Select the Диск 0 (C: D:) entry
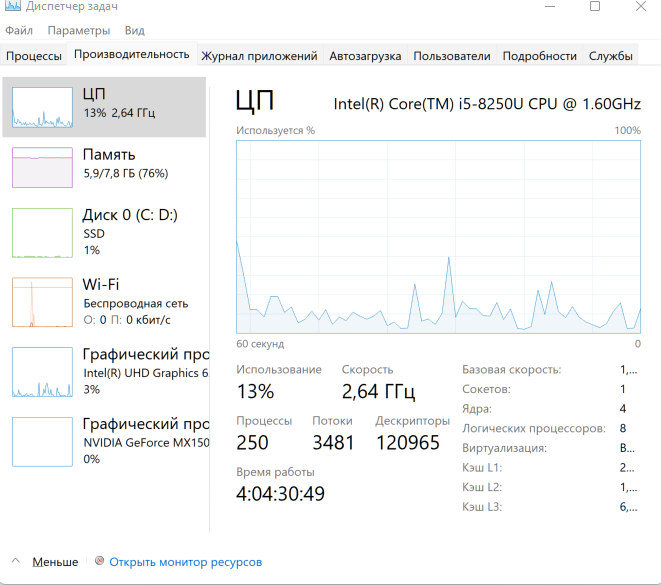 104,233
